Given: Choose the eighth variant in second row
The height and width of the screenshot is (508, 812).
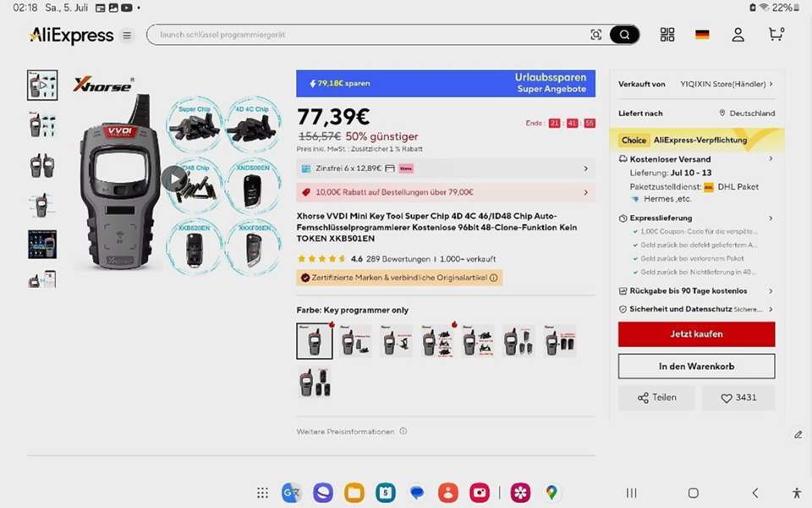Looking at the screenshot, I should [x=315, y=382].
